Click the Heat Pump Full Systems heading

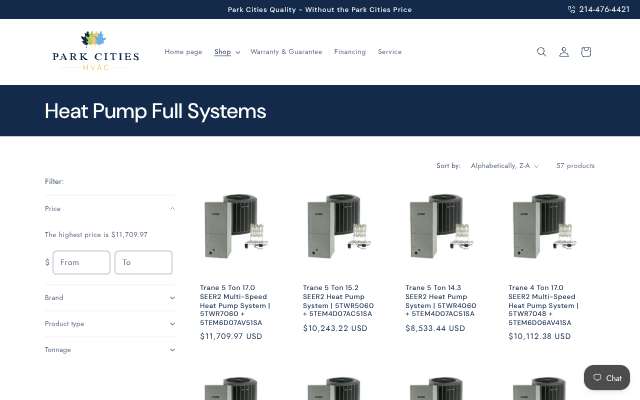(x=155, y=111)
